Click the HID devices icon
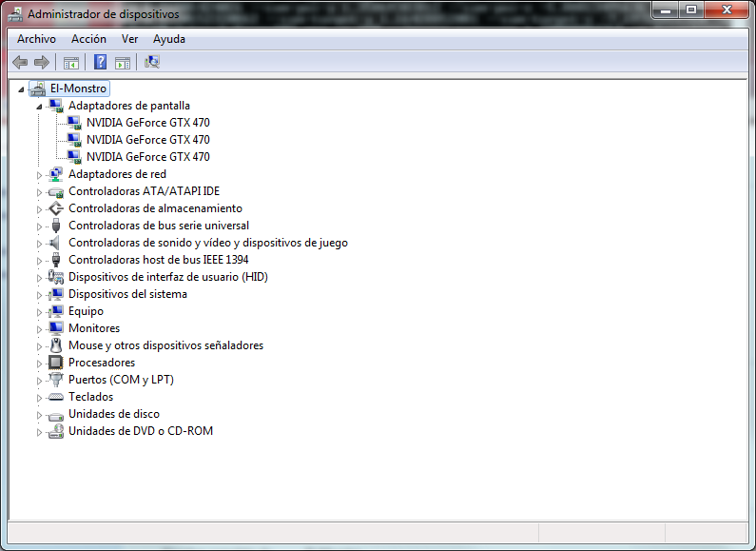The image size is (756, 551). [x=56, y=277]
